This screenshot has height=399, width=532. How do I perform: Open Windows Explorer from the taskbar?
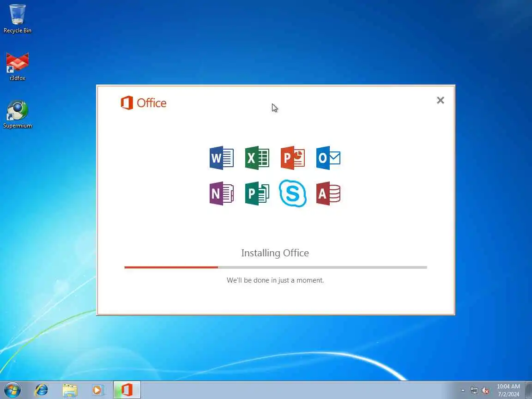(70, 390)
